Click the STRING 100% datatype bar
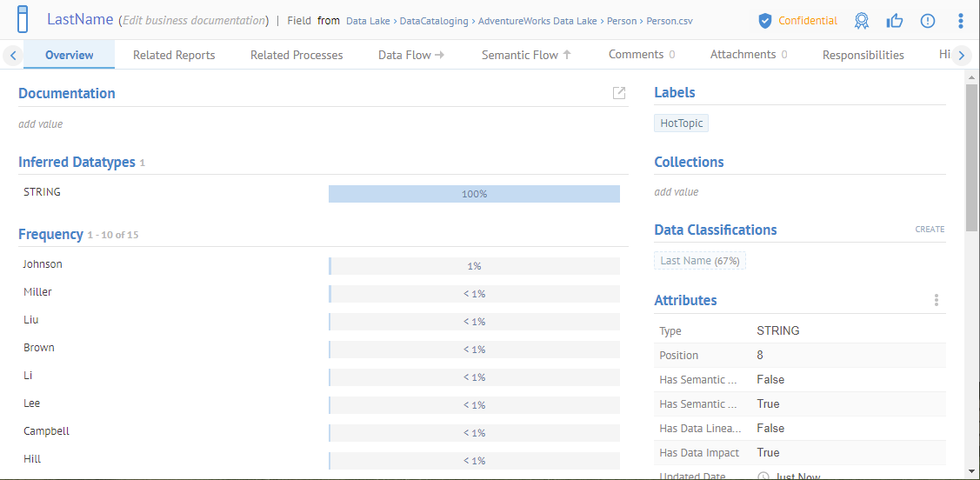The height and width of the screenshot is (480, 980). 474,194
